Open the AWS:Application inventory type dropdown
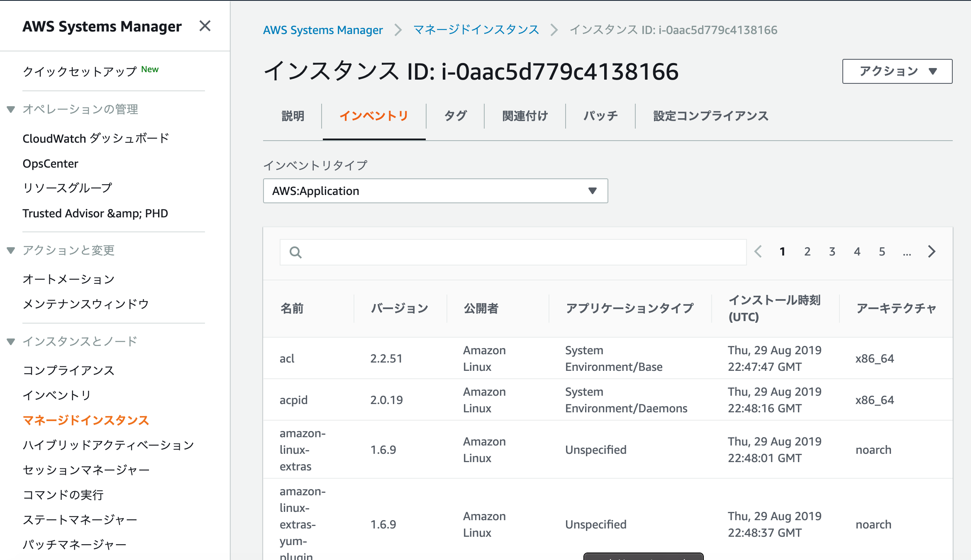Viewport: 971px width, 560px height. click(x=435, y=191)
